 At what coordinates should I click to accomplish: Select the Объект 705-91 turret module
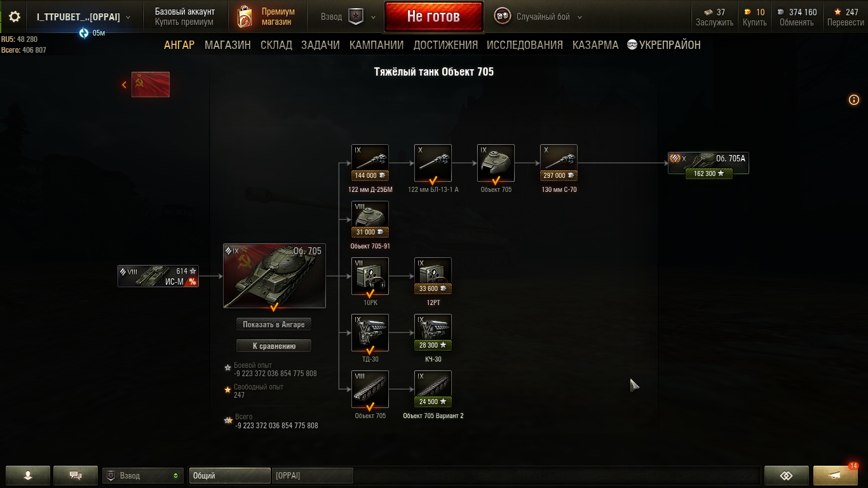tap(370, 220)
